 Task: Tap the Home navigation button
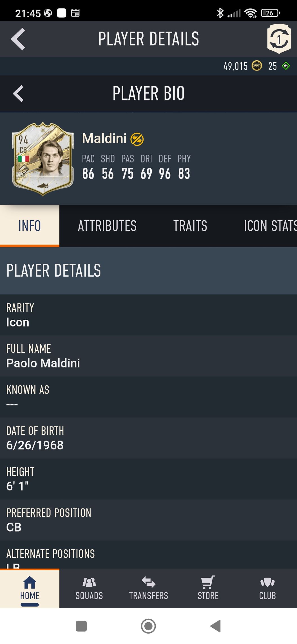(30, 589)
